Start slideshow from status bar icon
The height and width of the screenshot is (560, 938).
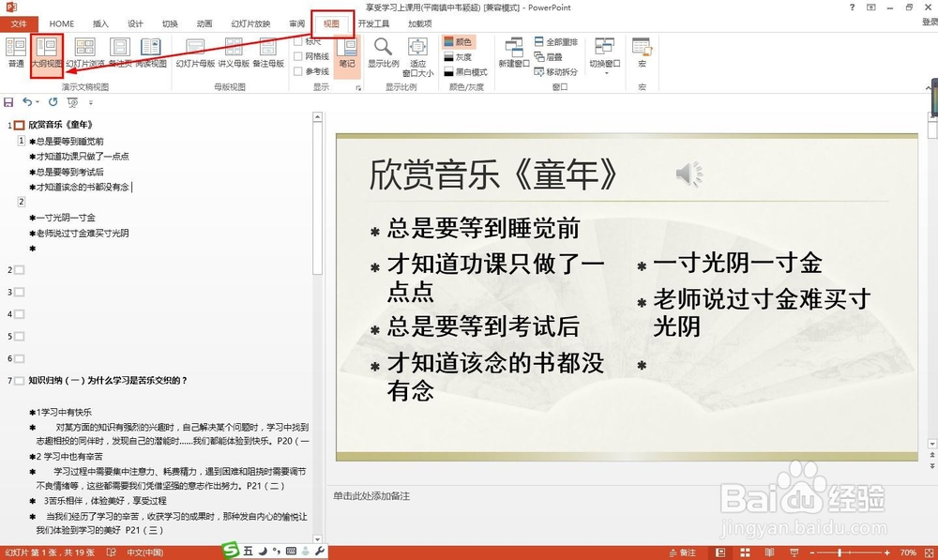[x=794, y=552]
